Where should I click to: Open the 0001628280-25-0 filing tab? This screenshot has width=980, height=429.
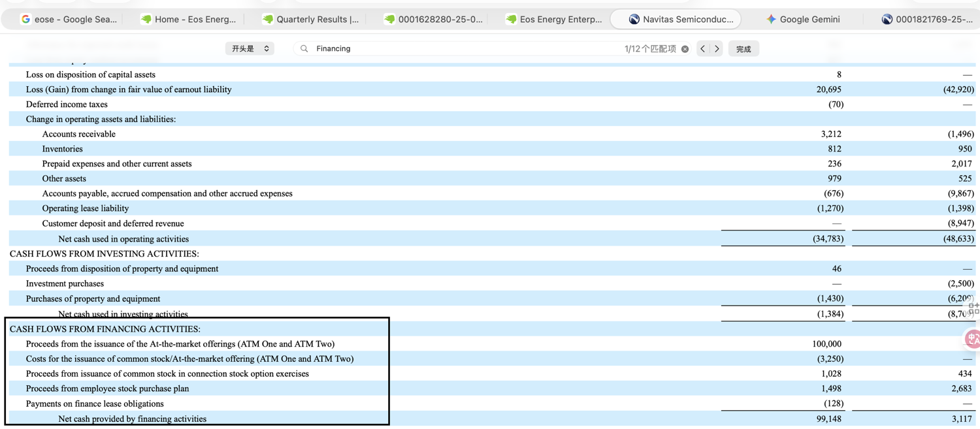433,20
